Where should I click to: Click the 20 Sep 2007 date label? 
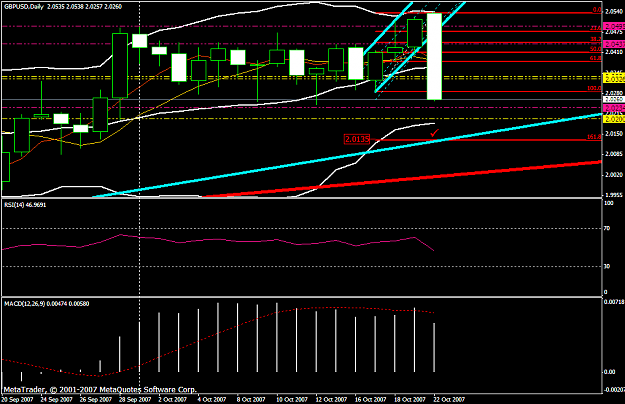(x=17, y=399)
